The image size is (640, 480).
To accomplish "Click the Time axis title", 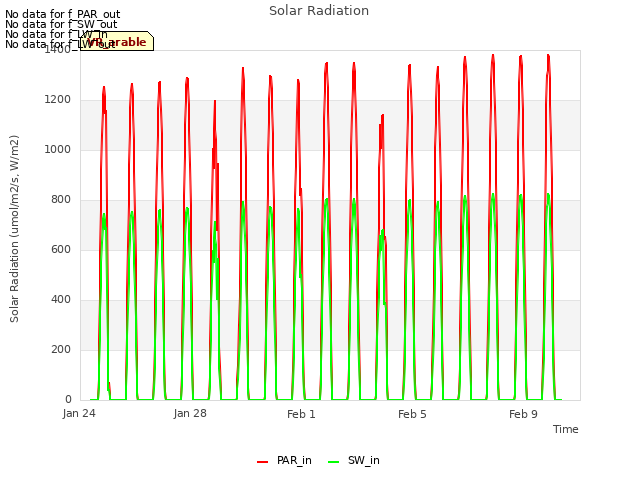I will click(x=566, y=429).
